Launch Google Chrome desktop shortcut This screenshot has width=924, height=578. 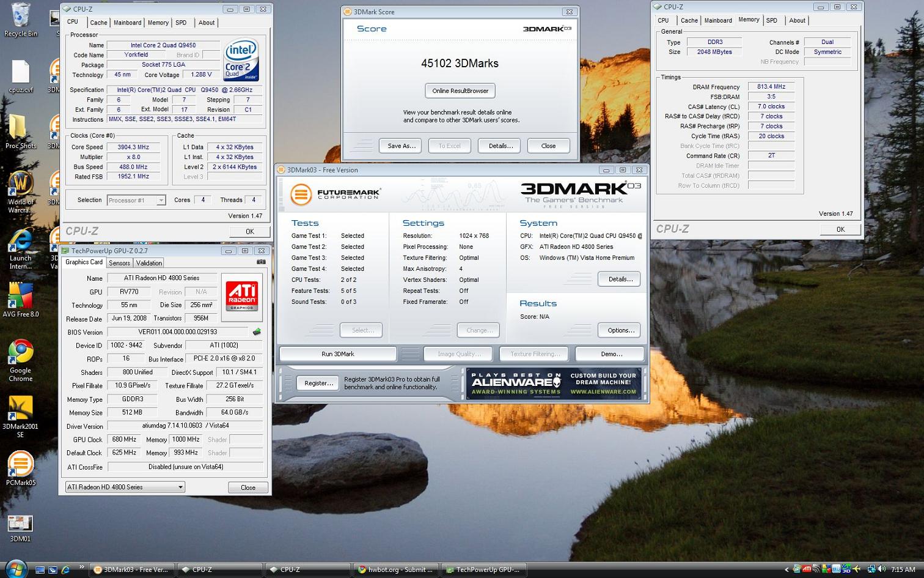click(20, 361)
